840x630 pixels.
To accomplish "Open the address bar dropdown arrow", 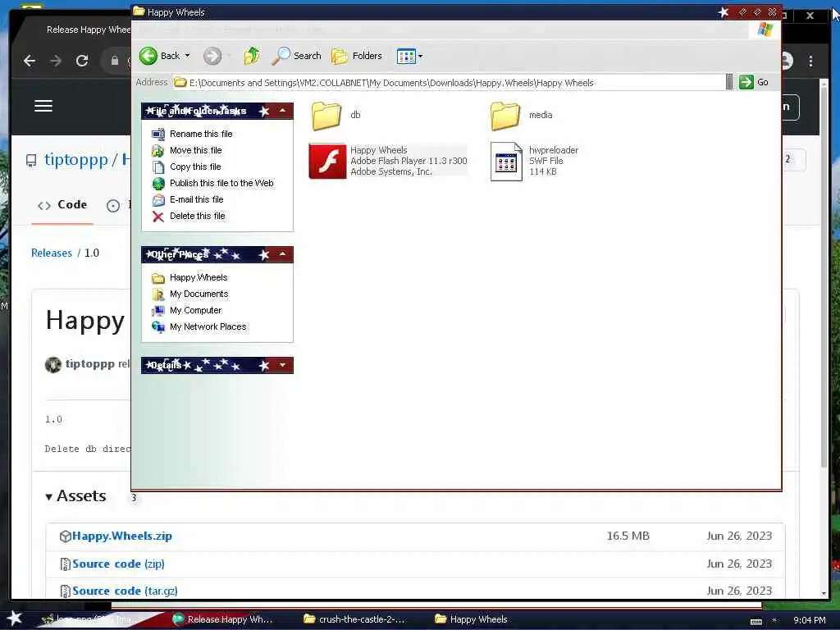I will pos(729,83).
